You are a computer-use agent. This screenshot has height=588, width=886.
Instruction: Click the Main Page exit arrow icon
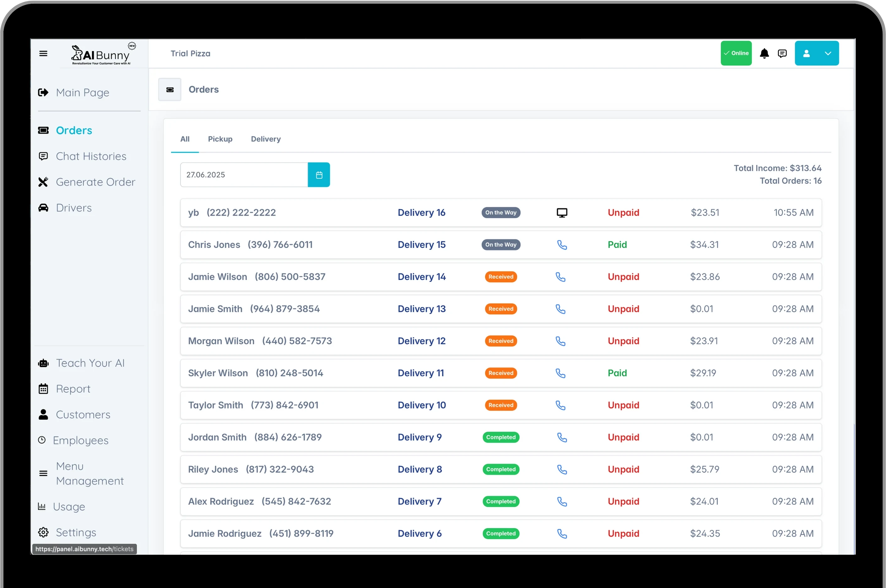click(x=43, y=93)
